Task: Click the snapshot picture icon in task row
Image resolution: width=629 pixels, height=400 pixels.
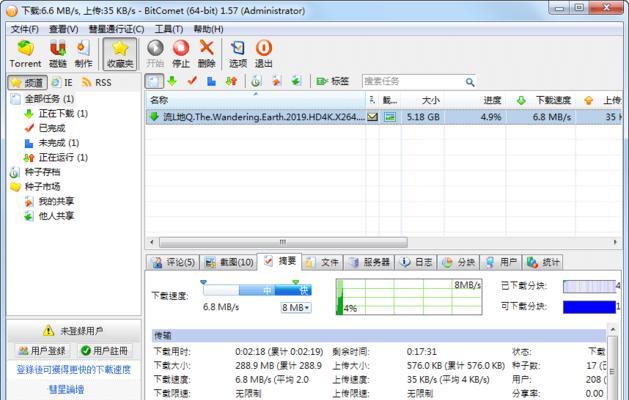Action: (390, 117)
